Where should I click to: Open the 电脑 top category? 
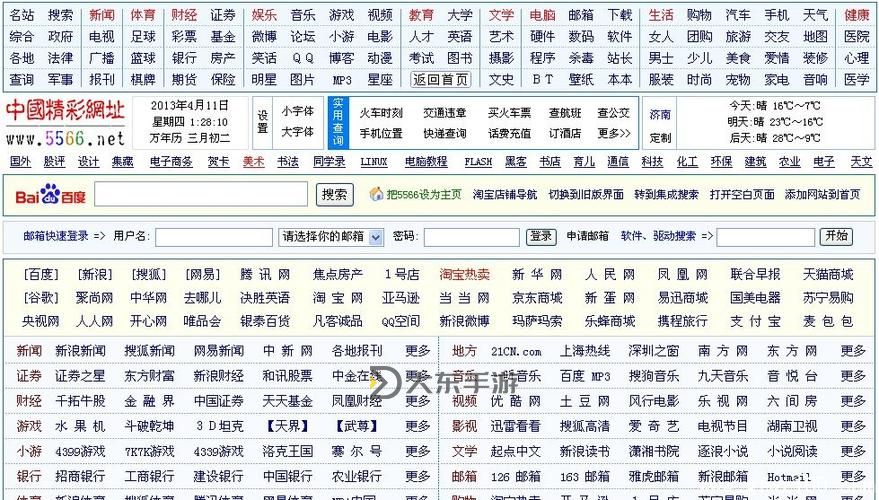point(542,15)
